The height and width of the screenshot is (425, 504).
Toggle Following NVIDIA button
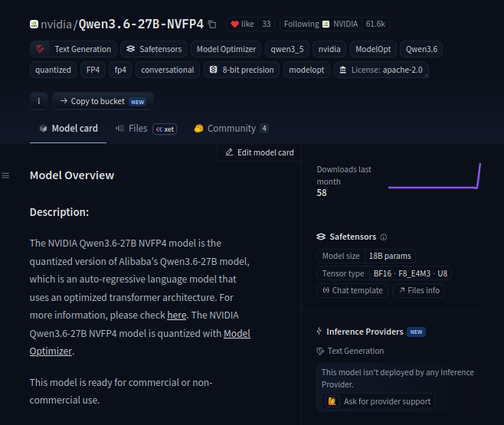tap(321, 24)
